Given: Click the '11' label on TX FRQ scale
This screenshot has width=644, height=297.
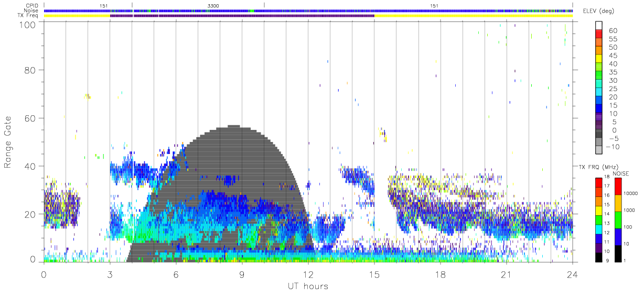Looking at the screenshot, I should pyautogui.click(x=606, y=243).
